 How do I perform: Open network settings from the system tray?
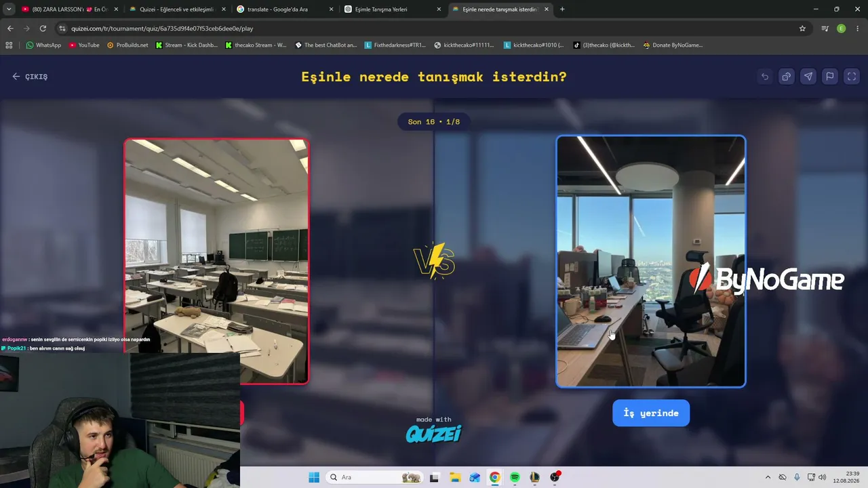pyautogui.click(x=811, y=477)
